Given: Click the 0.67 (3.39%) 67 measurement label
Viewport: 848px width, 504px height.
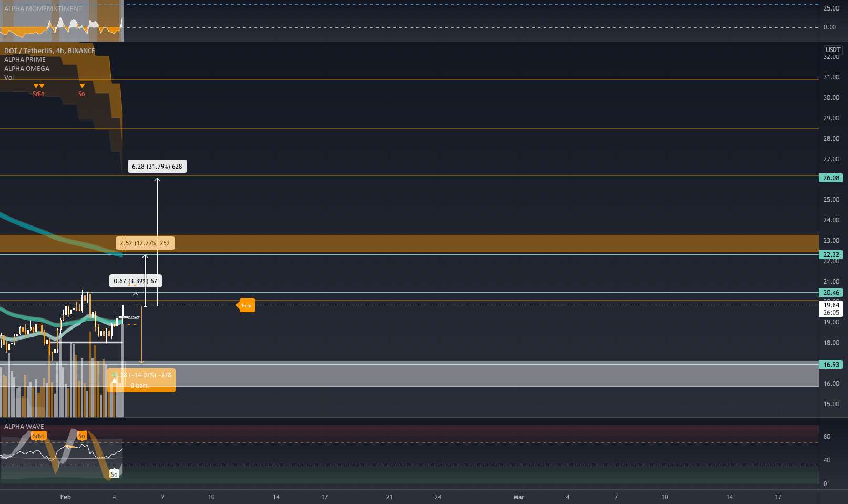Looking at the screenshot, I should click(x=136, y=281).
